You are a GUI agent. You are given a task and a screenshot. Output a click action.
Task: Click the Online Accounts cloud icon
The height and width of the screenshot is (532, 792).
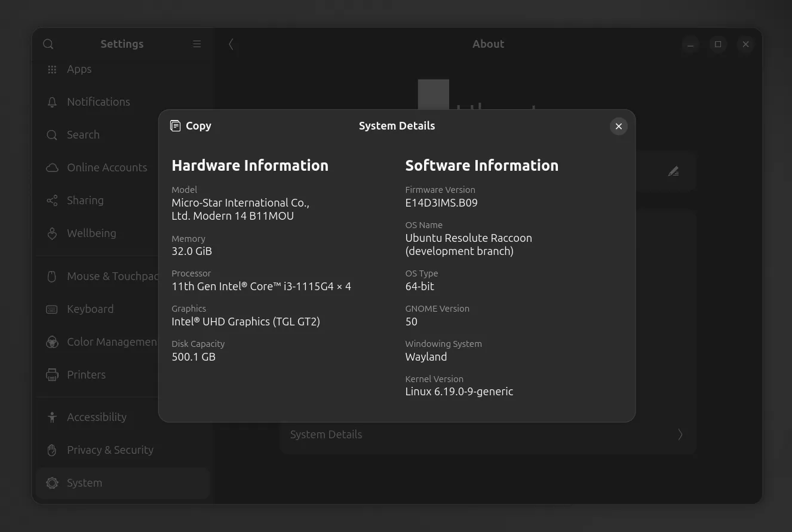[52, 168]
